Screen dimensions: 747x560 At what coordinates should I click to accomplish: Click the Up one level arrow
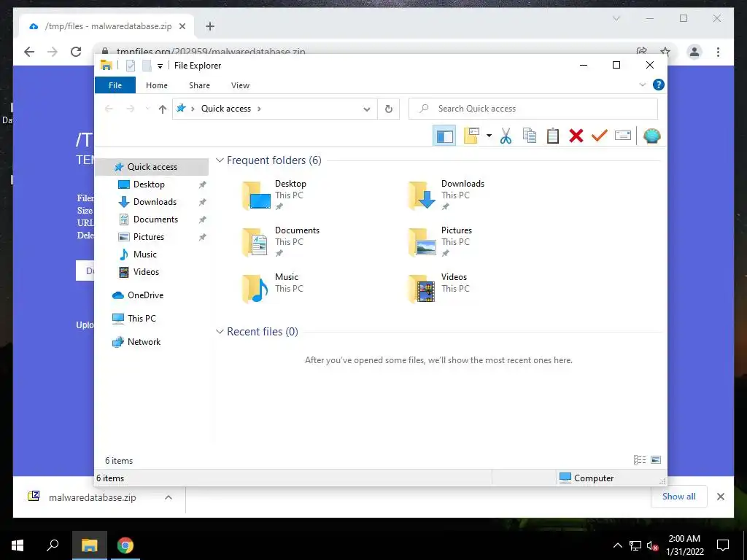(163, 109)
